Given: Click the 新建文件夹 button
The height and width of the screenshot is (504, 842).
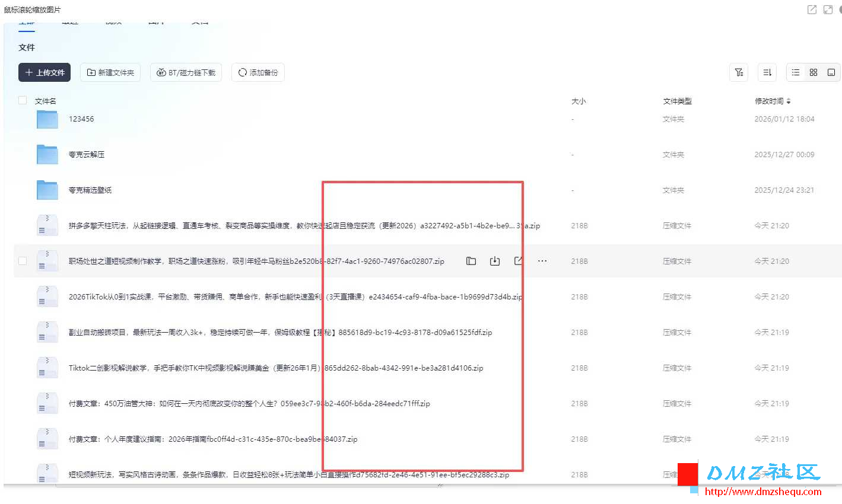Looking at the screenshot, I should (x=110, y=72).
